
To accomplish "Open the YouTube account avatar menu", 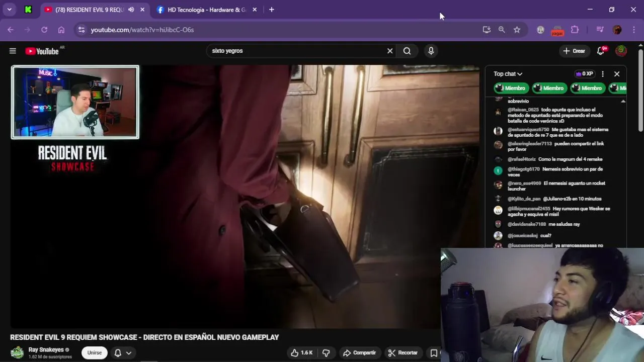I will (x=621, y=51).
